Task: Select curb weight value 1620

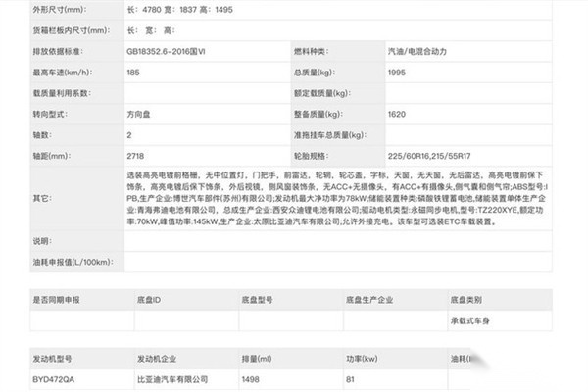Action: (x=397, y=114)
